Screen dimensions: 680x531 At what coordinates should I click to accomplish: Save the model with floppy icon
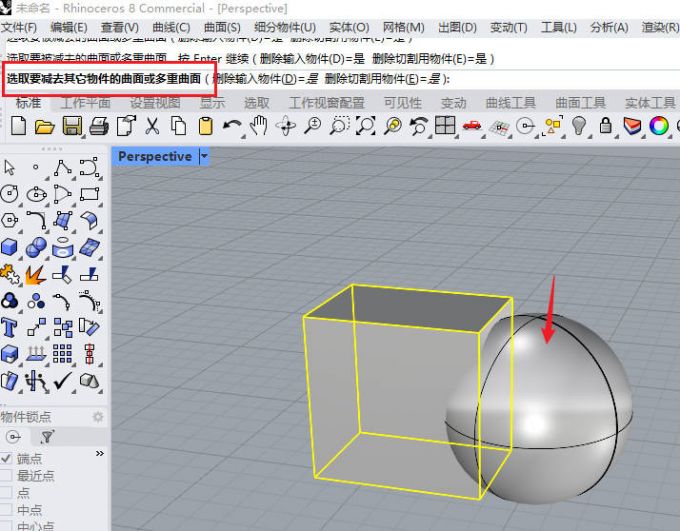click(72, 126)
